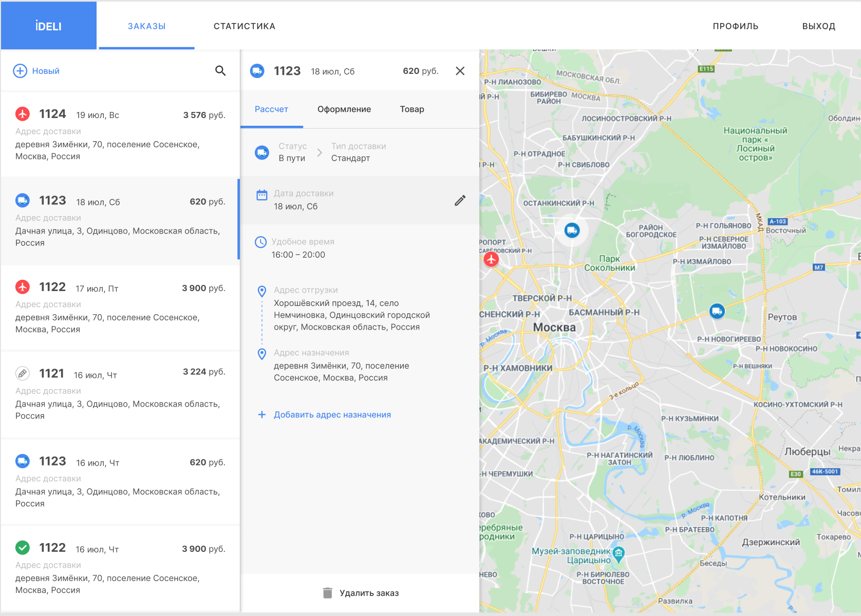Open ПРОФИЛЬ page
The height and width of the screenshot is (616, 861).
pyautogui.click(x=735, y=26)
